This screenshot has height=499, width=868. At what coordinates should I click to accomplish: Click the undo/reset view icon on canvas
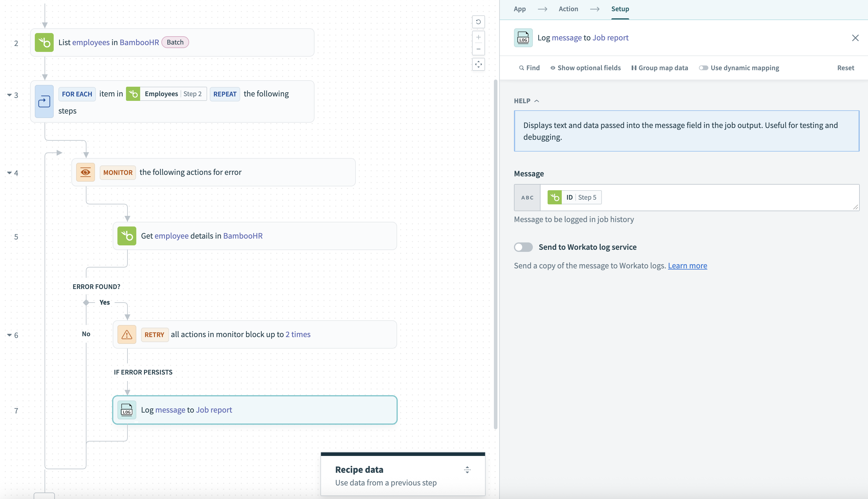coord(478,22)
